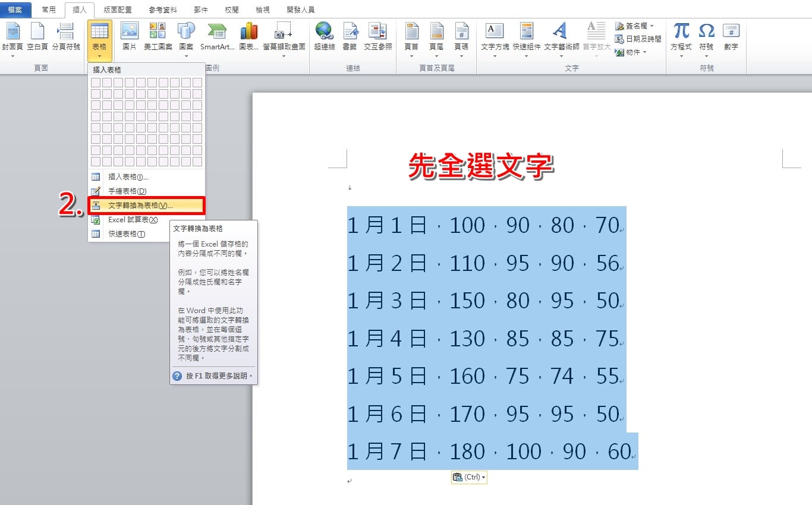
Task: Click the 圖片 picture icon
Action: 129,31
